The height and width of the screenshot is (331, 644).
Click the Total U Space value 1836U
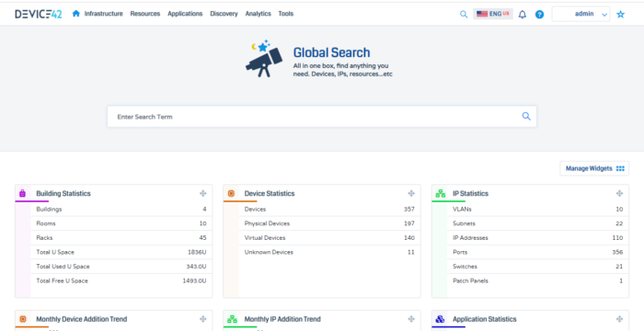197,252
